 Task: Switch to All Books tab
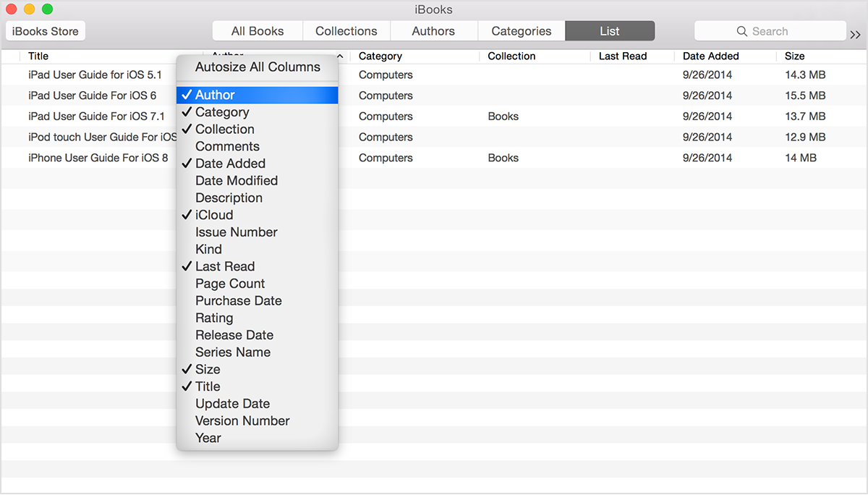(x=258, y=31)
